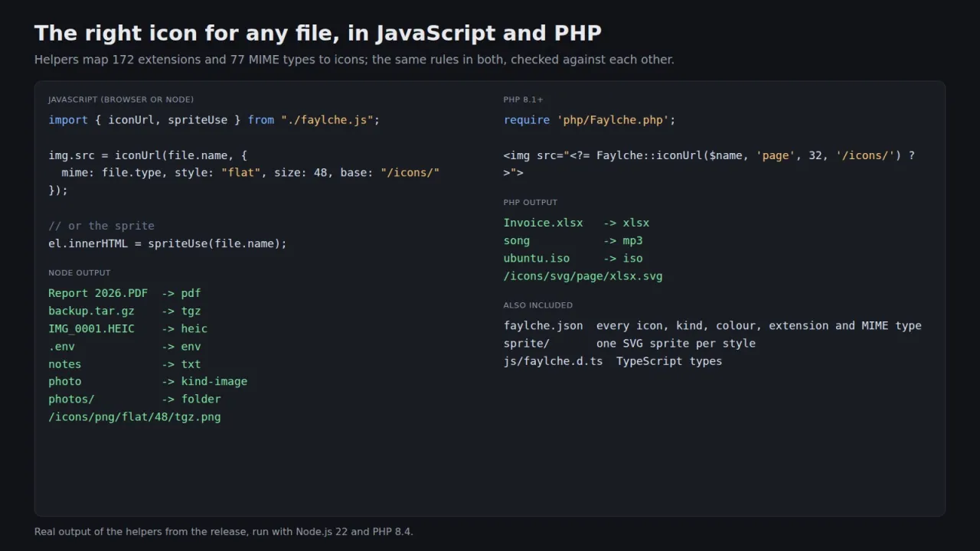
Task: Click the "ubuntu.iso -> iso" row
Action: 573,258
